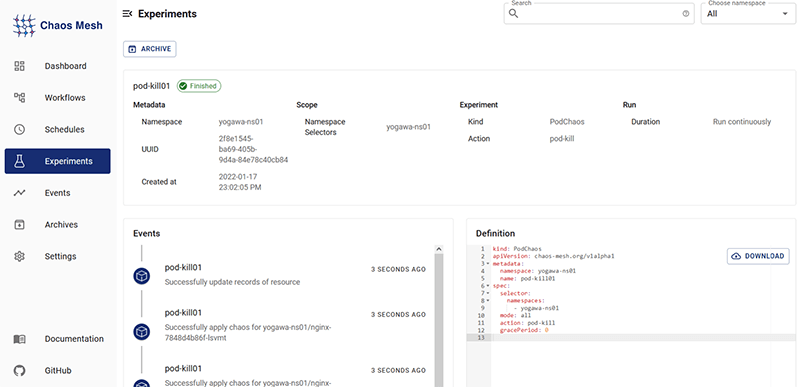Click the help icon inside the search box
800x387 pixels.
[x=686, y=14]
